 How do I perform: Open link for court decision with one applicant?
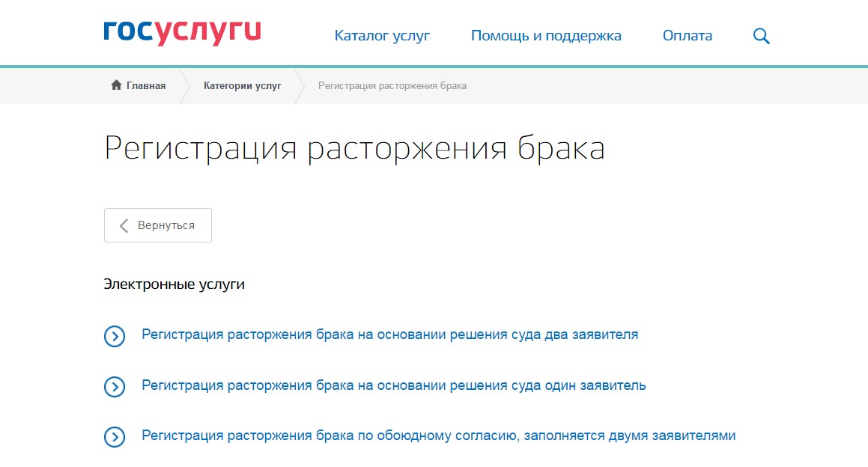pyautogui.click(x=394, y=385)
